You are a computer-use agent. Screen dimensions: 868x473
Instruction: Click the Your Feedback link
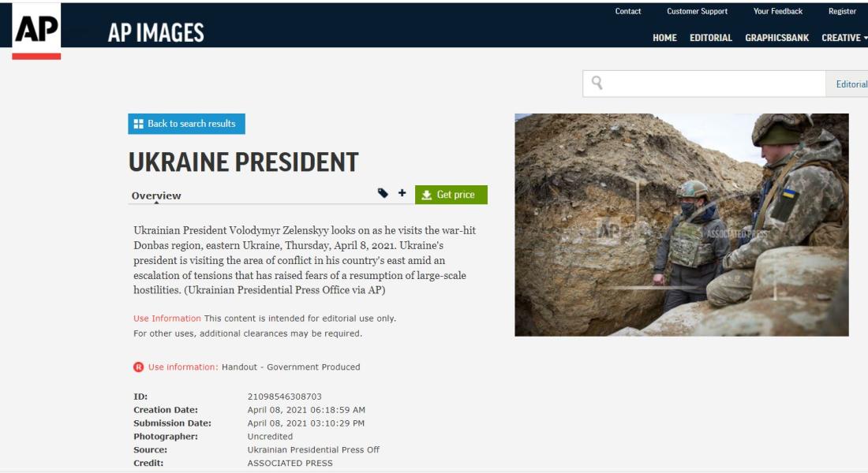tap(777, 11)
